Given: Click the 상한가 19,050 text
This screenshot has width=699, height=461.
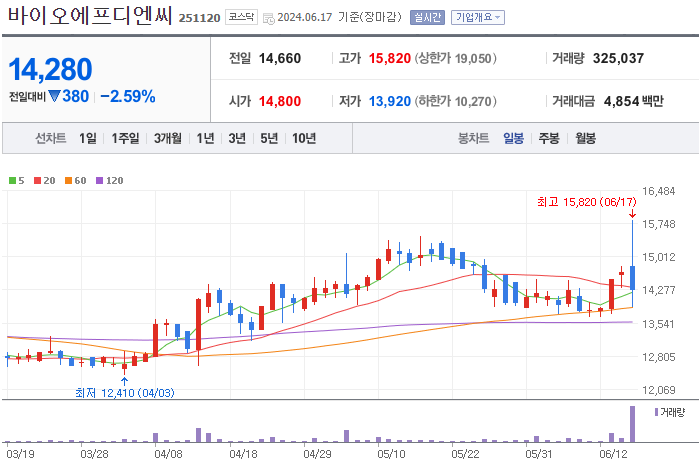Looking at the screenshot, I should click(456, 58).
